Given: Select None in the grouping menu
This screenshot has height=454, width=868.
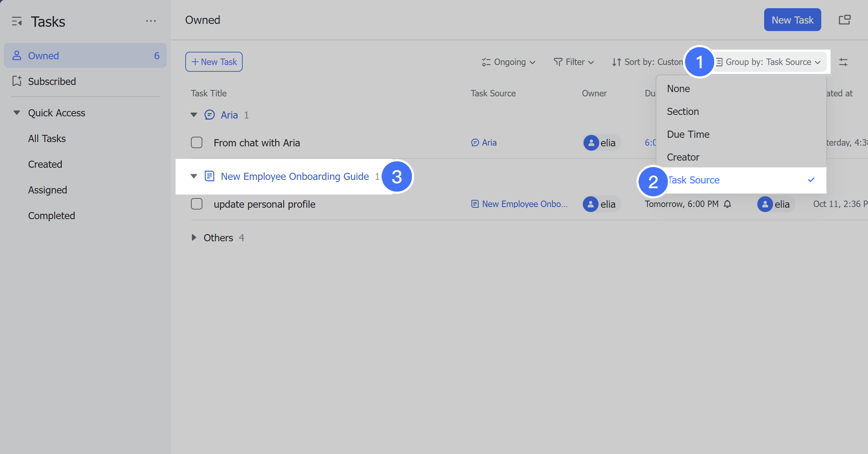Looking at the screenshot, I should tap(678, 88).
